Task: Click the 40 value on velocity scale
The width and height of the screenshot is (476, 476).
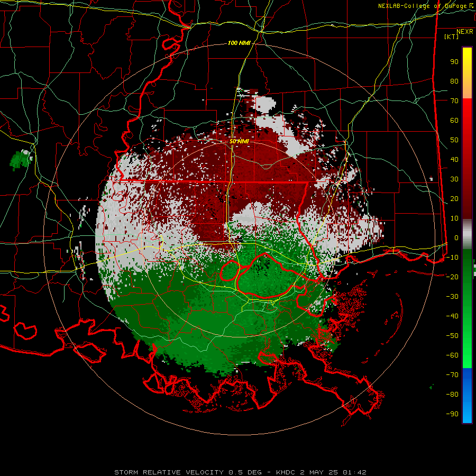Action: 454,160
